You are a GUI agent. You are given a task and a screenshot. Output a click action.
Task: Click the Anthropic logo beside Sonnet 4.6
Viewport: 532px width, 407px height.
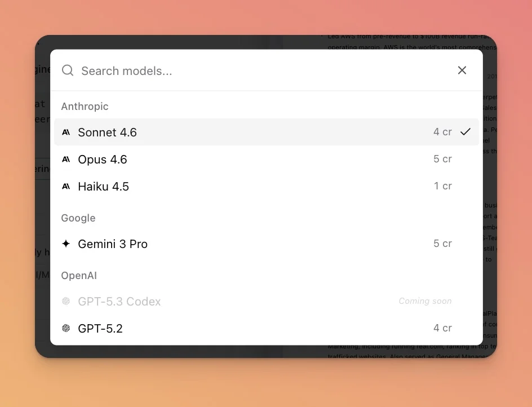click(66, 132)
